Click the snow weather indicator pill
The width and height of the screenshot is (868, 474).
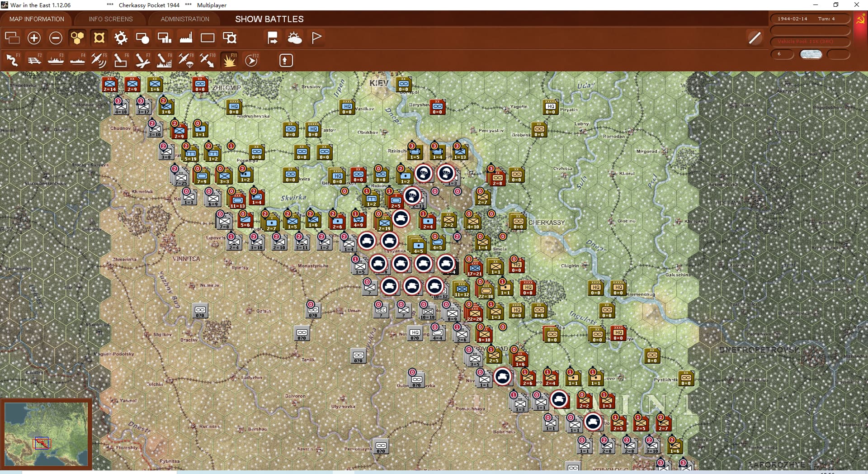click(811, 54)
